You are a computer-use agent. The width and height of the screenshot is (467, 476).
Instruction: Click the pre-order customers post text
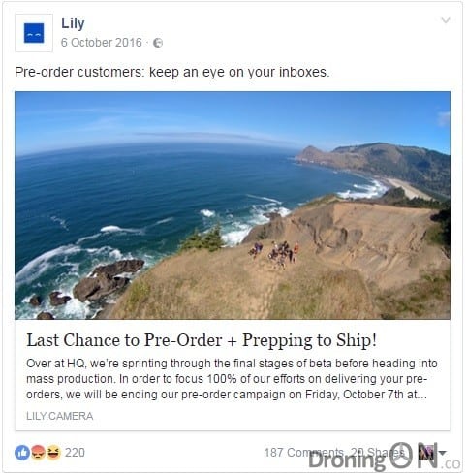tap(172, 72)
